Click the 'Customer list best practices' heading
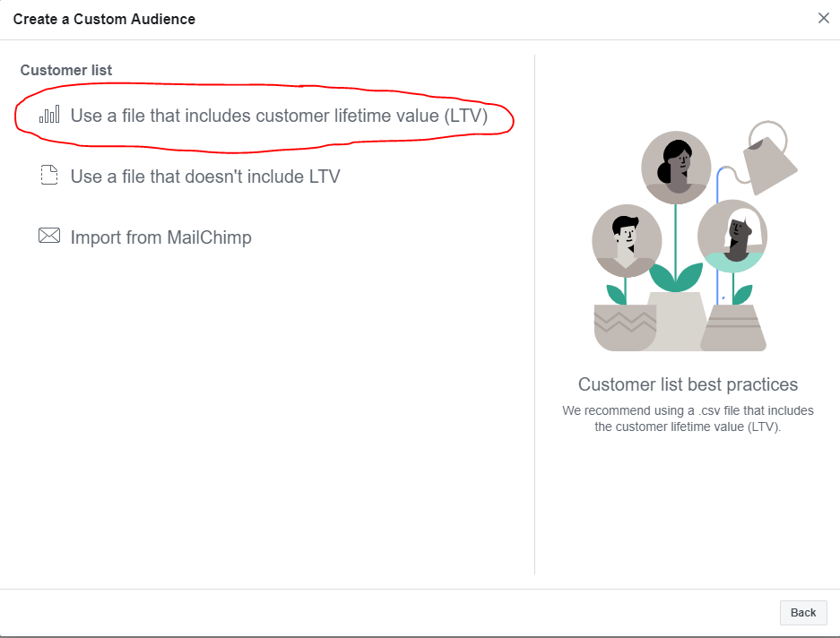Viewport: 840px width, 638px height. (688, 384)
